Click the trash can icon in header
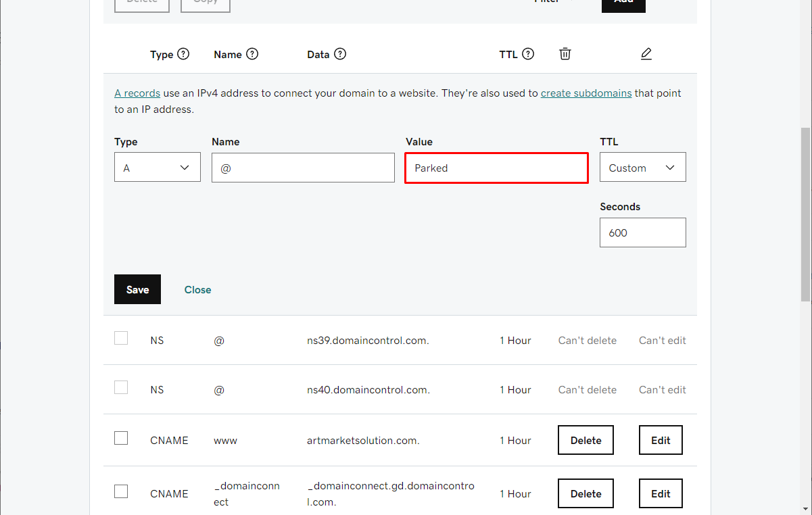 (565, 54)
